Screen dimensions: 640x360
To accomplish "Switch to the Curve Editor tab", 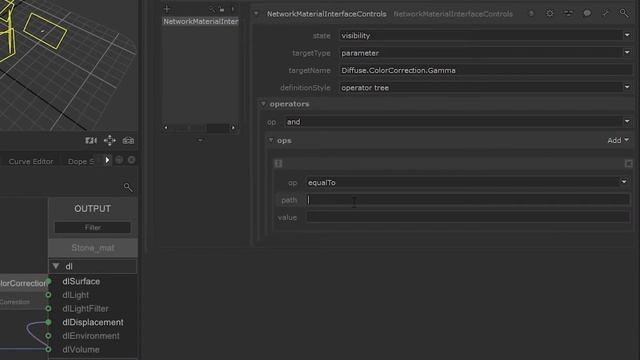I will [31, 161].
